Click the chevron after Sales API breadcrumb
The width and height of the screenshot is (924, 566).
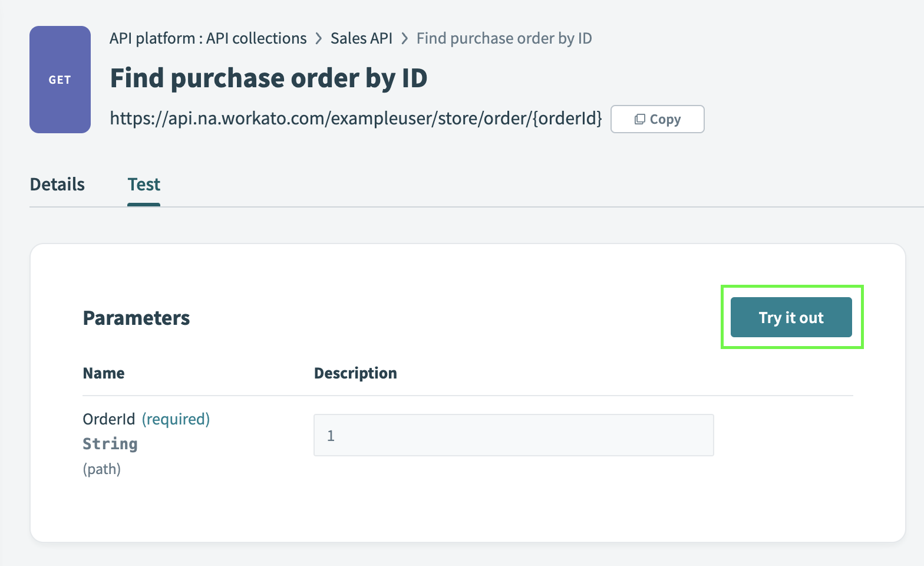[x=404, y=38]
